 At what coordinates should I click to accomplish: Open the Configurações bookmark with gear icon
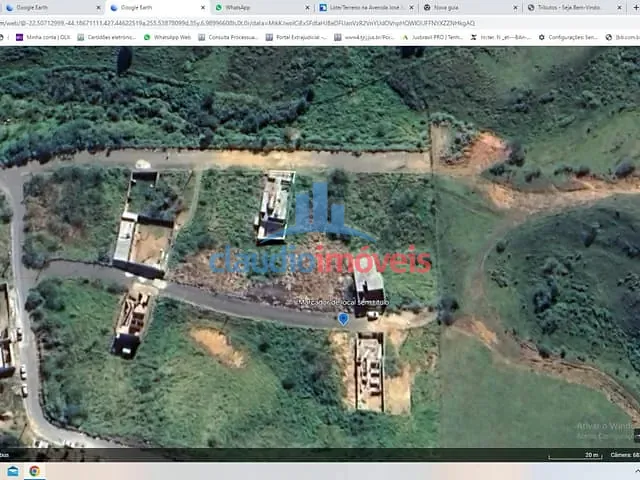(568, 37)
